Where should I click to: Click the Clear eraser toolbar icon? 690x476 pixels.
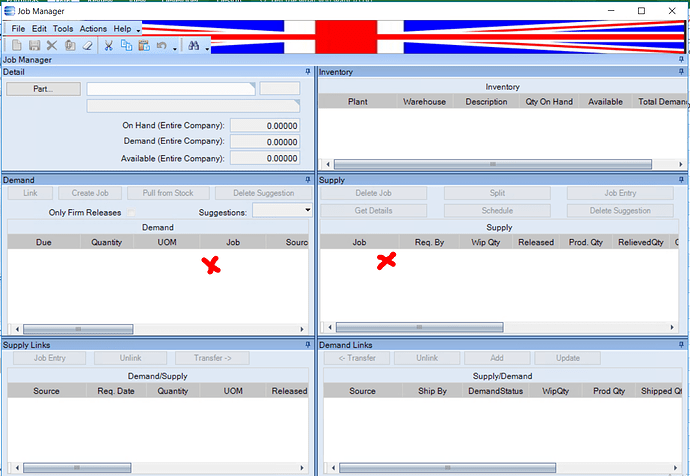(x=88, y=45)
